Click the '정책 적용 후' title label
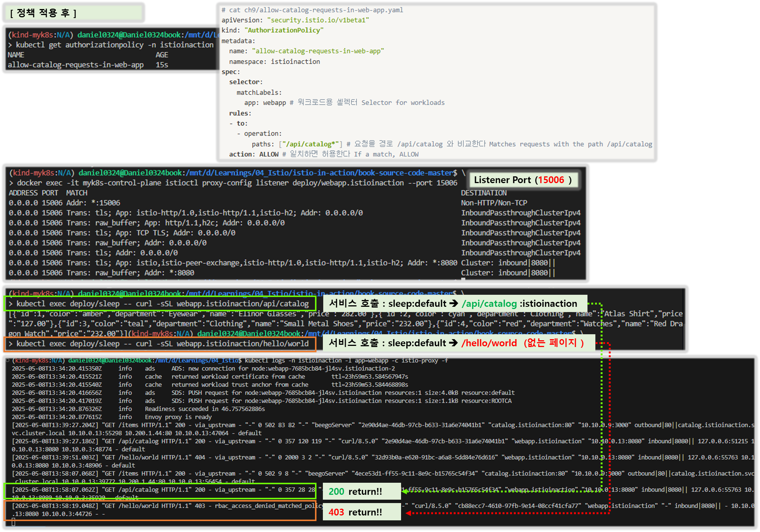 click(x=43, y=13)
